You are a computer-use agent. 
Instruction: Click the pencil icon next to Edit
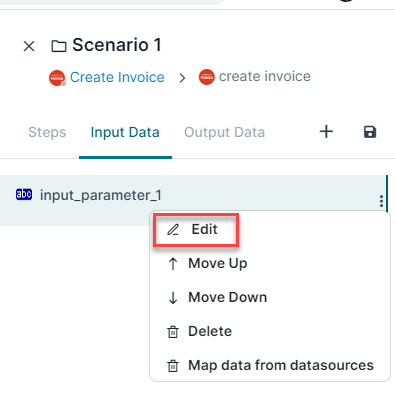pos(173,230)
